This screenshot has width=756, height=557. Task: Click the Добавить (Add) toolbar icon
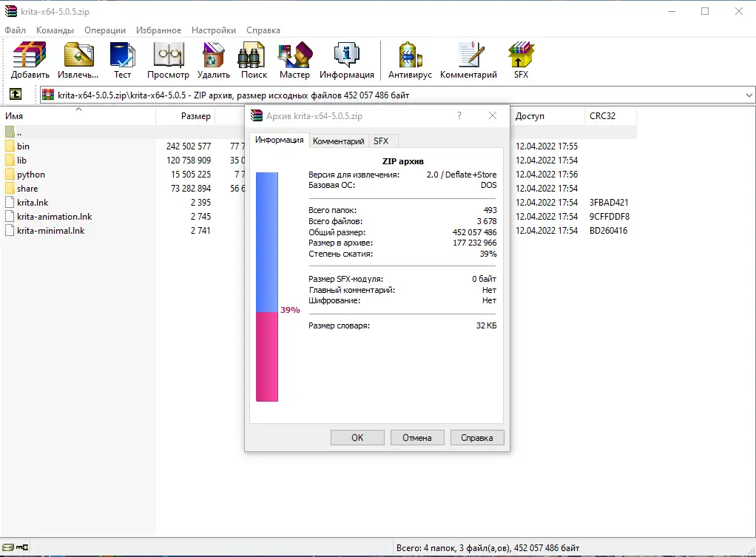click(x=30, y=54)
